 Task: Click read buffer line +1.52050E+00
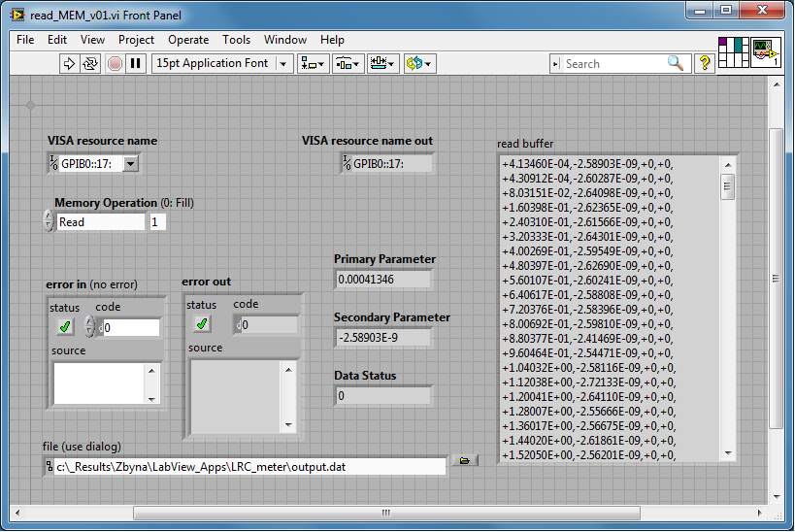coord(588,455)
